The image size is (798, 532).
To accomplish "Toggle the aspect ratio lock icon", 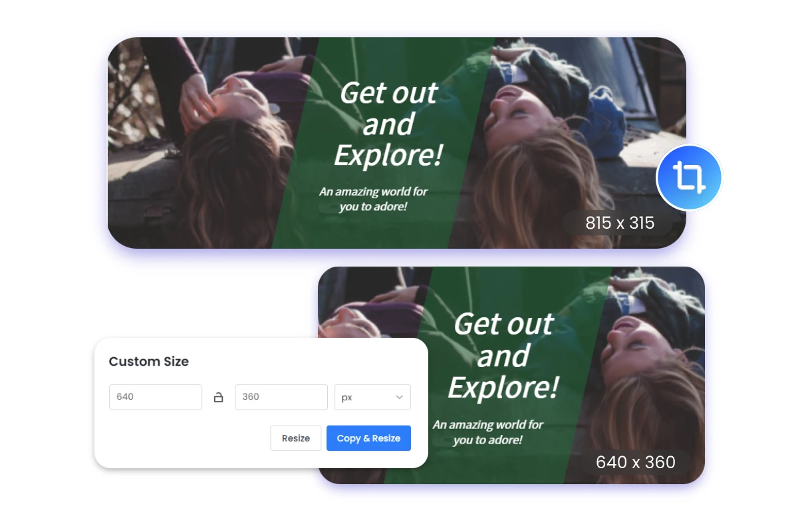I will [218, 398].
